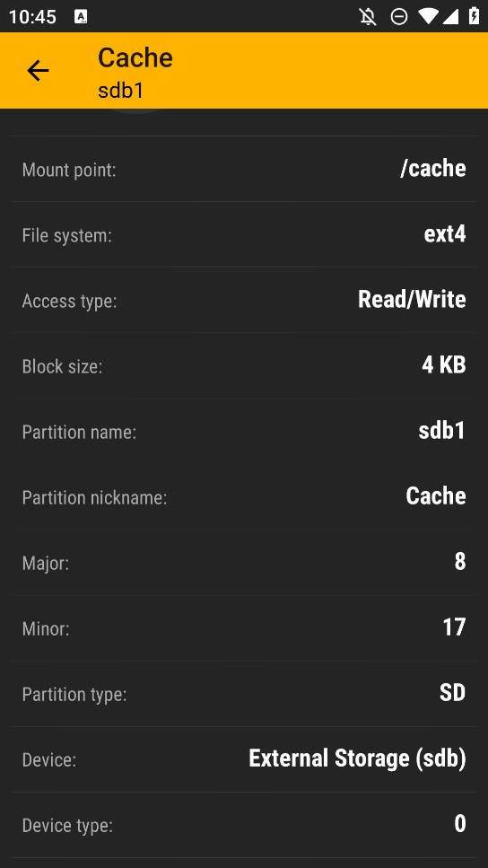This screenshot has width=488, height=868.
Task: Tap the Wi-Fi signal status icon
Action: point(428,17)
